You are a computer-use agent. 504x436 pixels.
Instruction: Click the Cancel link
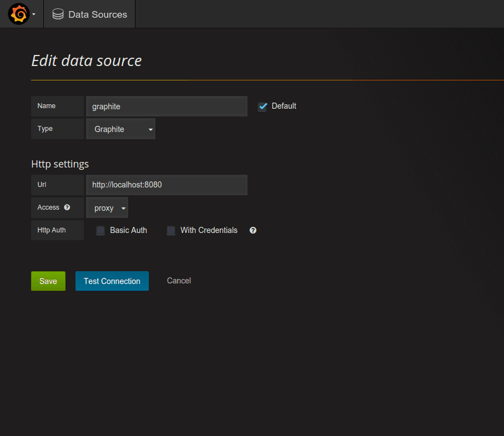coord(179,281)
